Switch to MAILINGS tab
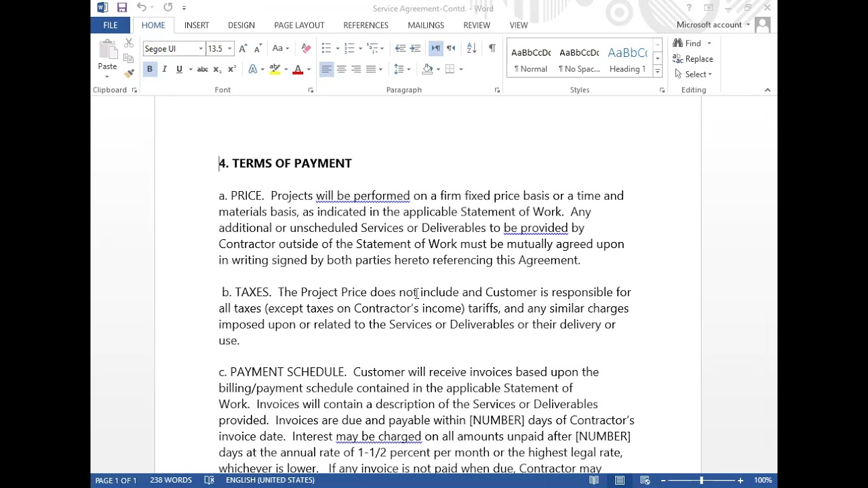 (x=426, y=25)
